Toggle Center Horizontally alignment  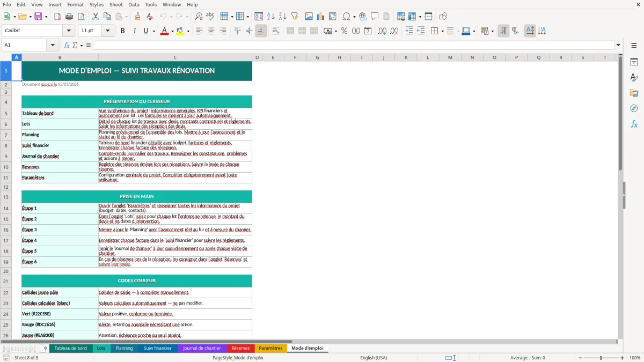[211, 31]
